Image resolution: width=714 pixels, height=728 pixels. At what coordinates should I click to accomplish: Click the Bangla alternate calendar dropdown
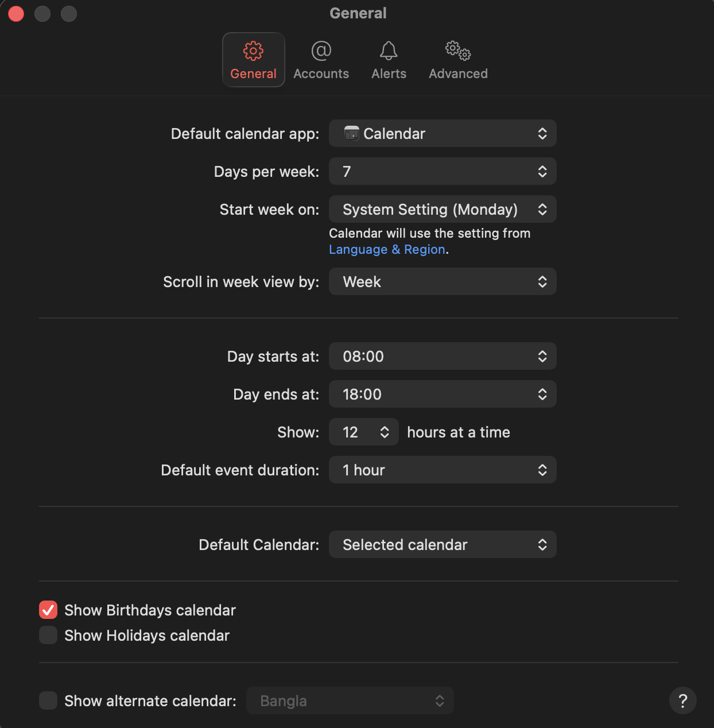coord(350,701)
